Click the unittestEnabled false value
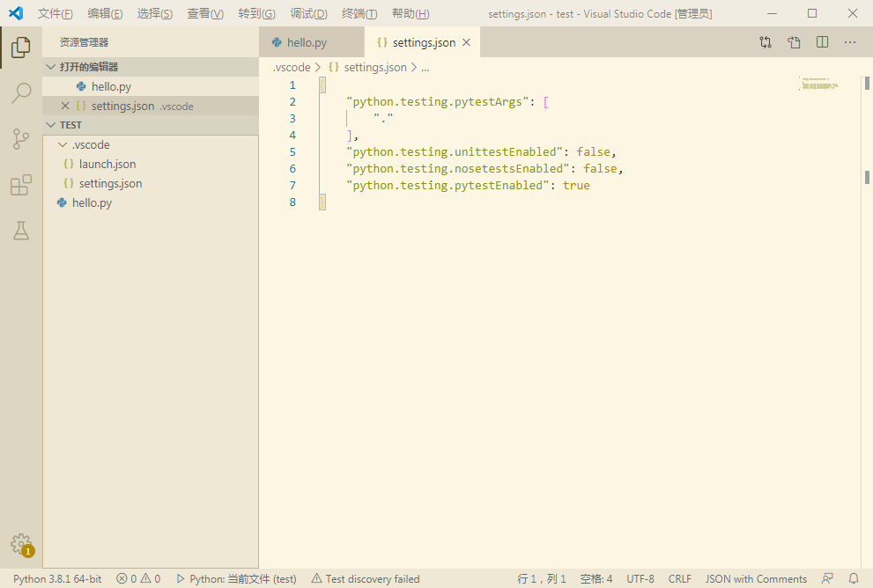Viewport: 873px width, 588px height. (593, 152)
